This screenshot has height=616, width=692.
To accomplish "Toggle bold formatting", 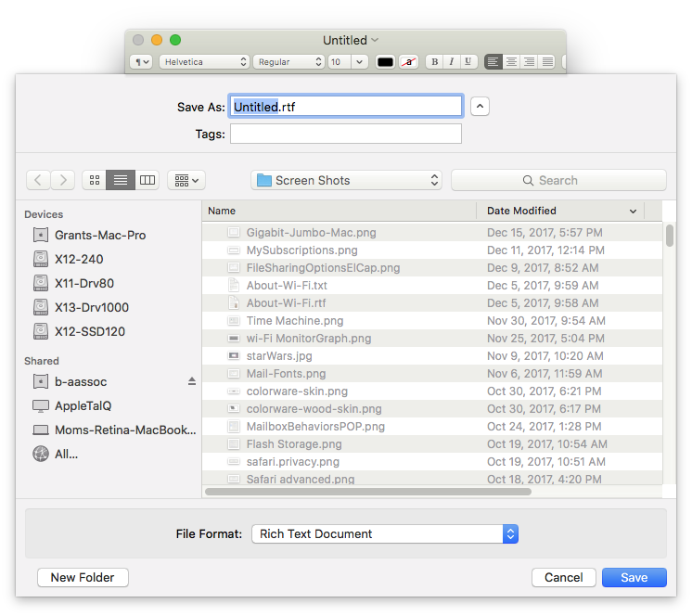I will point(434,62).
